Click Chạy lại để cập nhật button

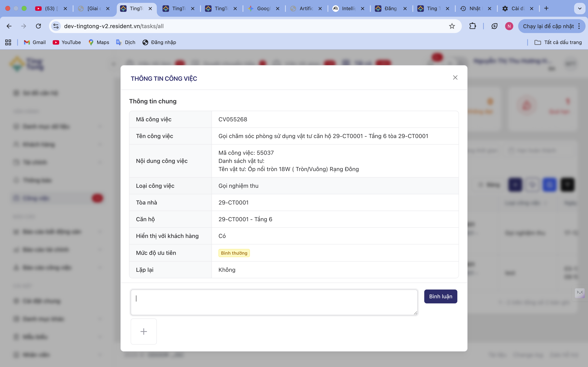[x=548, y=26]
